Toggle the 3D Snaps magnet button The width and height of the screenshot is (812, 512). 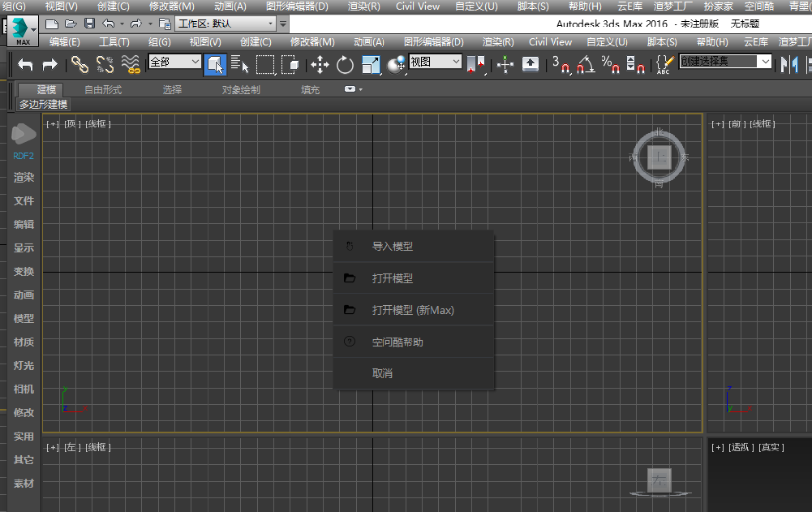(561, 64)
